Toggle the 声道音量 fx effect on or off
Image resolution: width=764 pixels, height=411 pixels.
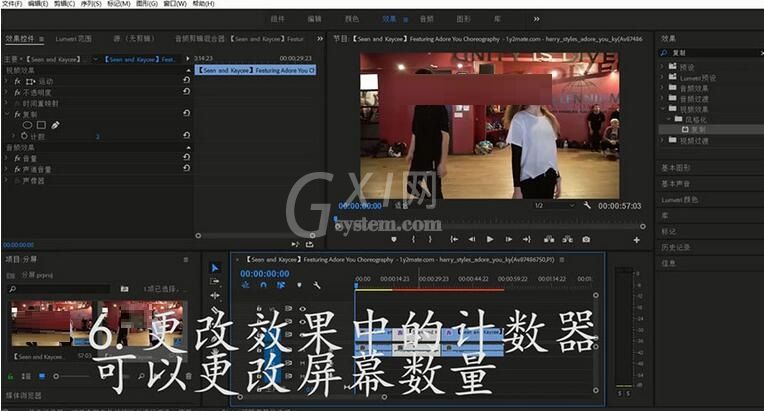18,169
